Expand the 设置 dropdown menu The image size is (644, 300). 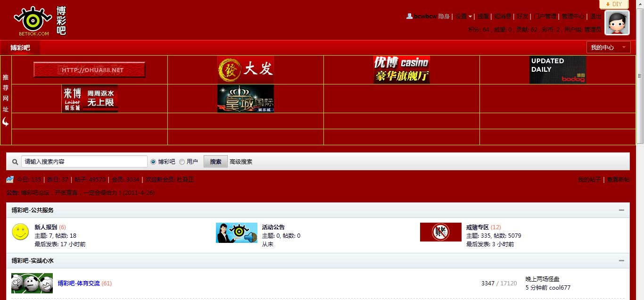[464, 16]
